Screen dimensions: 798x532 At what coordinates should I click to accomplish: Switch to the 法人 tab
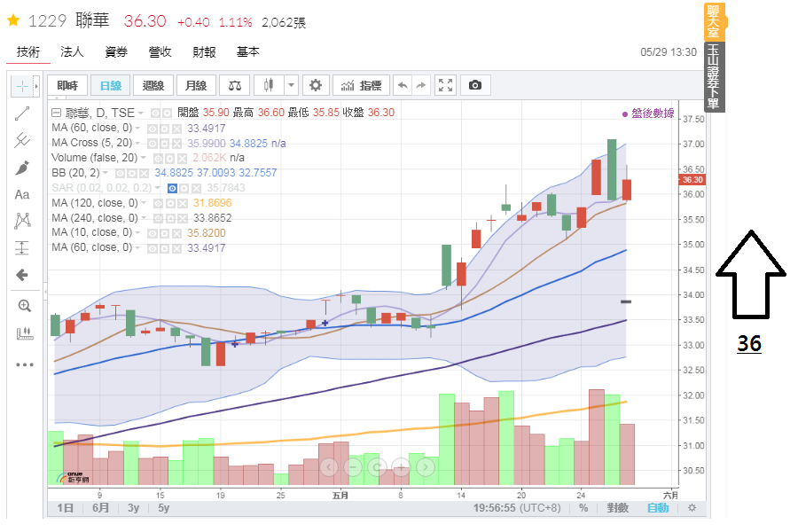72,52
